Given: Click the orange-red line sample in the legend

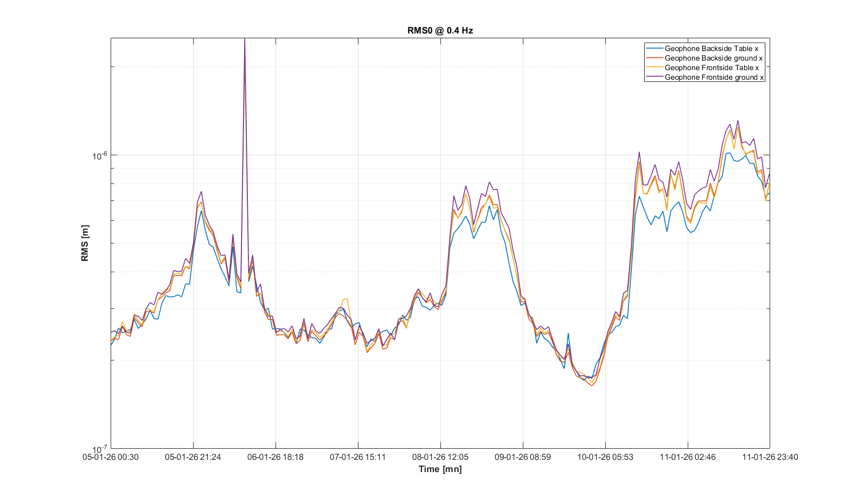Looking at the screenshot, I should [654, 58].
